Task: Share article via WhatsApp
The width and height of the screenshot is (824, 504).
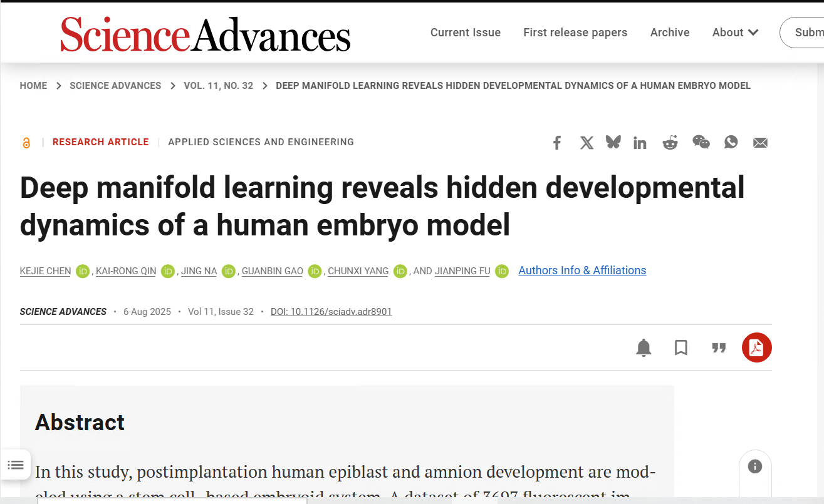Action: point(731,142)
